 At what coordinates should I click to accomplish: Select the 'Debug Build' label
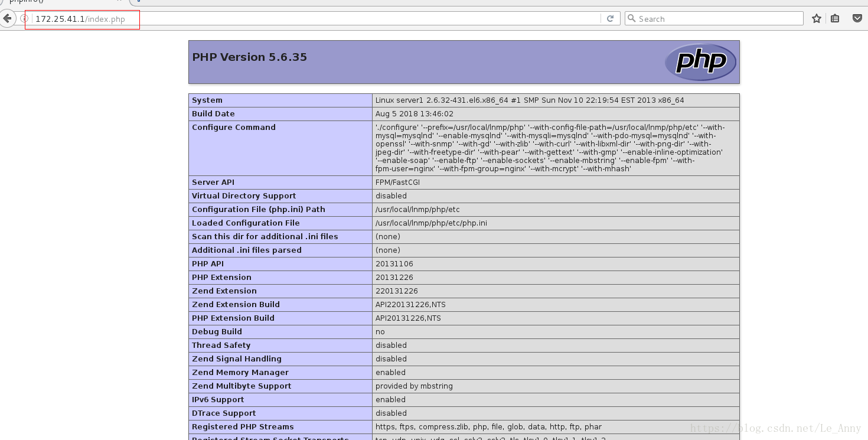(x=217, y=332)
